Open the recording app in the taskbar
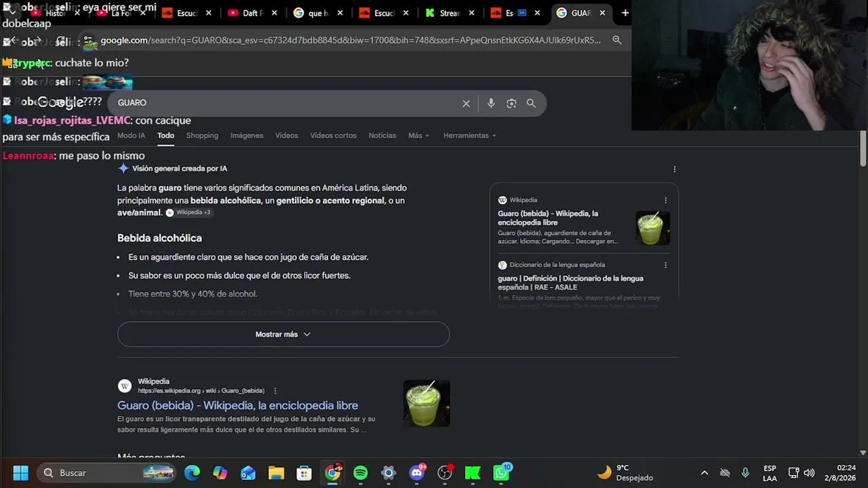 pyautogui.click(x=445, y=472)
